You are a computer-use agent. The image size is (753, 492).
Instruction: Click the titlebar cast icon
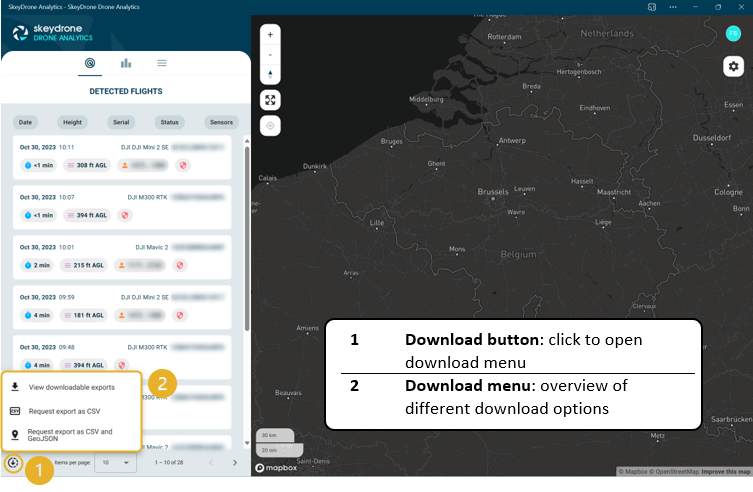(x=652, y=7)
